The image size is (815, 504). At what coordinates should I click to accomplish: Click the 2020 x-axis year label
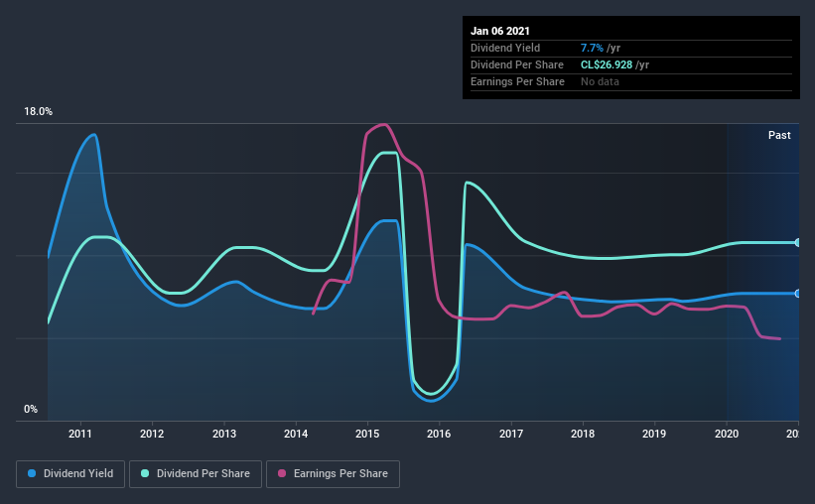(726, 434)
